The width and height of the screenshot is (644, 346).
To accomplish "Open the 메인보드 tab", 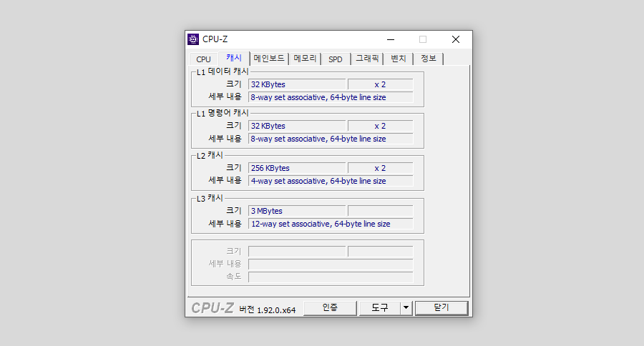I will pyautogui.click(x=269, y=59).
